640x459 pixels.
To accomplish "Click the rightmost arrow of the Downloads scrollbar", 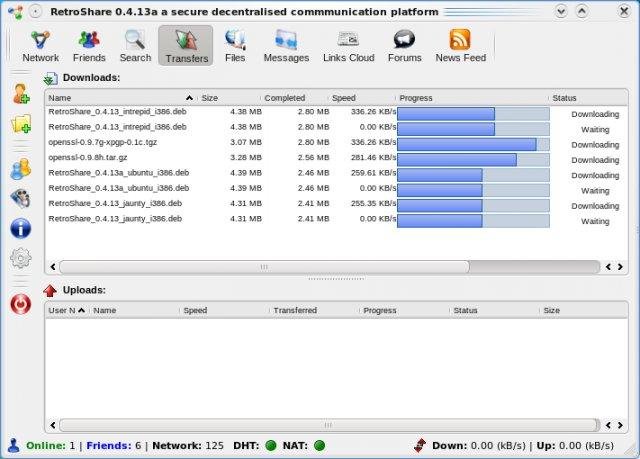I will coord(620,267).
